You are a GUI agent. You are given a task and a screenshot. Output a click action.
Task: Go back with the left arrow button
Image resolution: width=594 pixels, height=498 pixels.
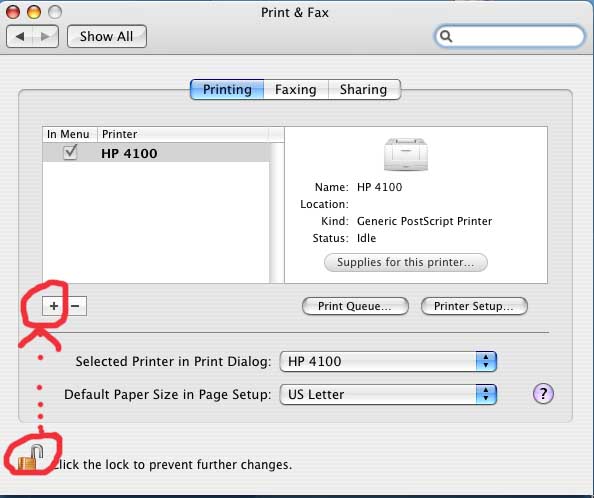tap(20, 36)
